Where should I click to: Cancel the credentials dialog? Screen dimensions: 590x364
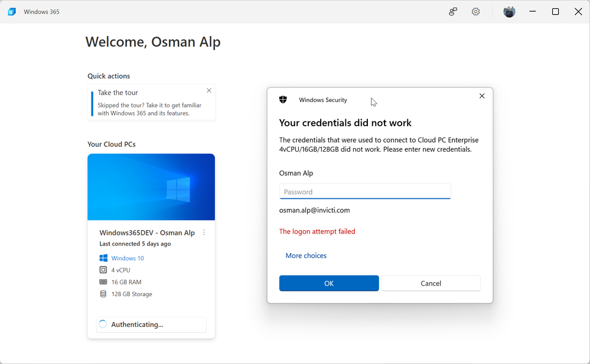coord(431,284)
